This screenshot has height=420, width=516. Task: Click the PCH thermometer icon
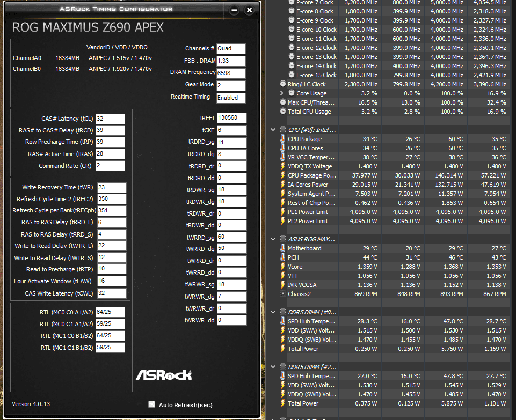[282, 257]
